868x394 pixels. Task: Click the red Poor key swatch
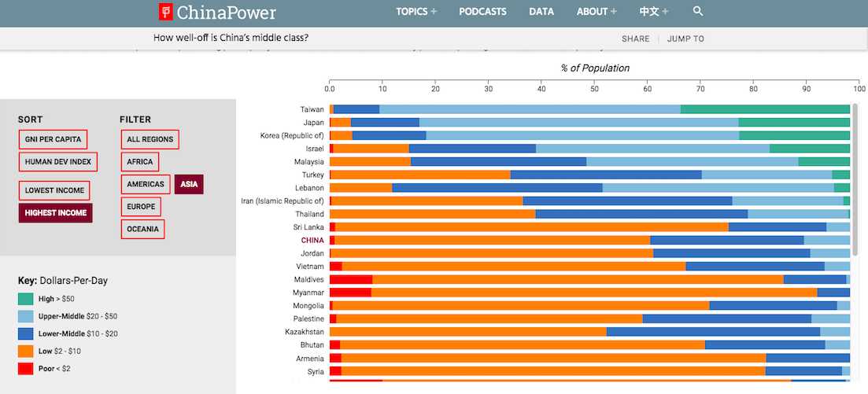[x=25, y=369]
